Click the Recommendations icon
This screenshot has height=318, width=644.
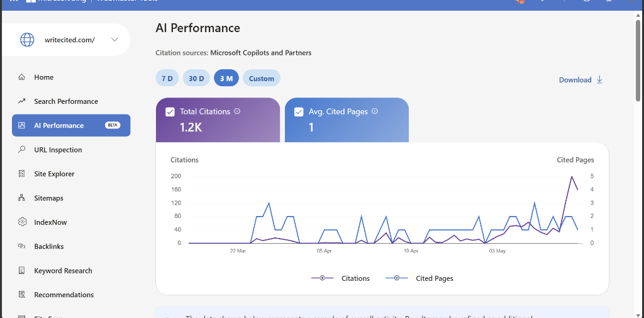tap(22, 295)
